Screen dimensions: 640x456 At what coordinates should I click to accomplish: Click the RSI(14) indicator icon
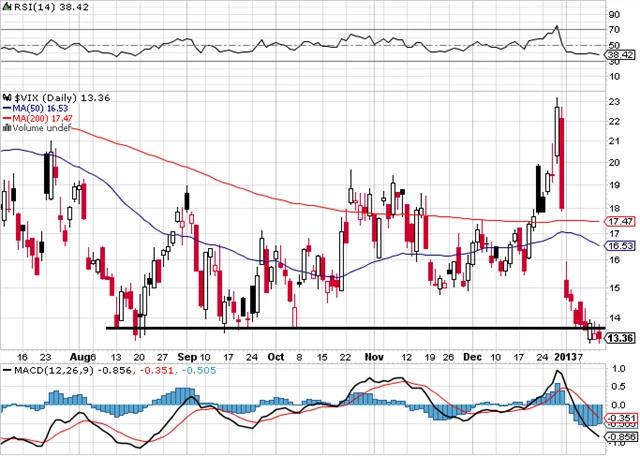[6, 8]
